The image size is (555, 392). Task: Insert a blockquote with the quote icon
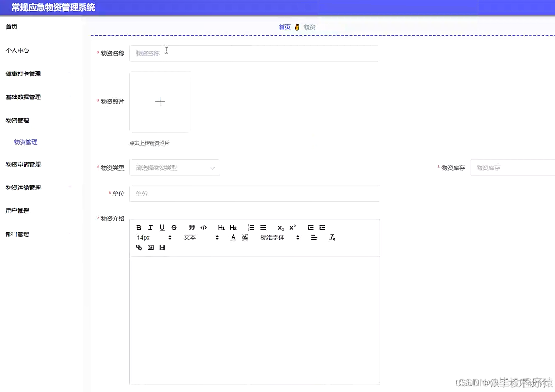coord(192,228)
